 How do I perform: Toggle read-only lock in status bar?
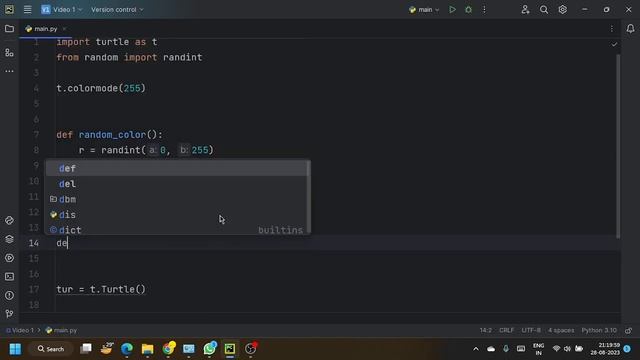(x=629, y=330)
